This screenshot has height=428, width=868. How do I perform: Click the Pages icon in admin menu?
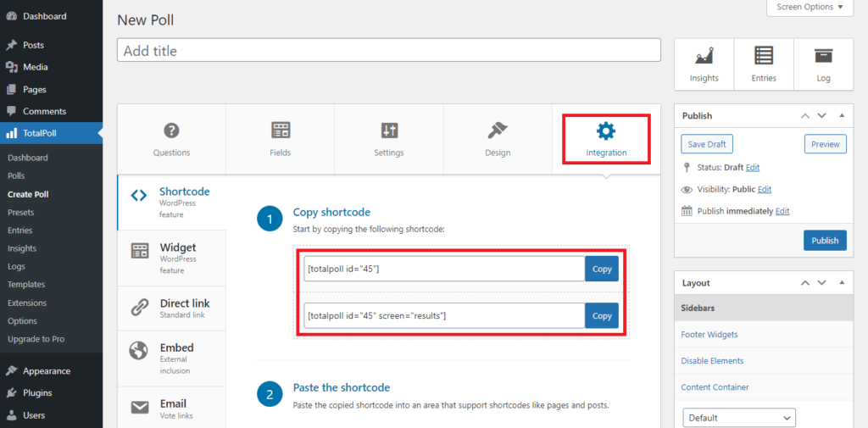click(x=12, y=89)
